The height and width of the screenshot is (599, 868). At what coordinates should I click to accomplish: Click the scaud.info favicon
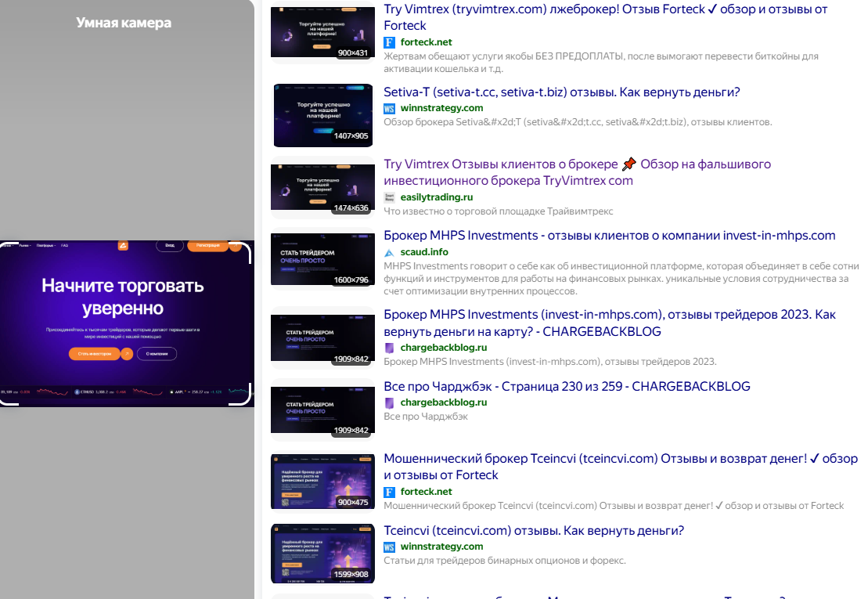pos(390,252)
